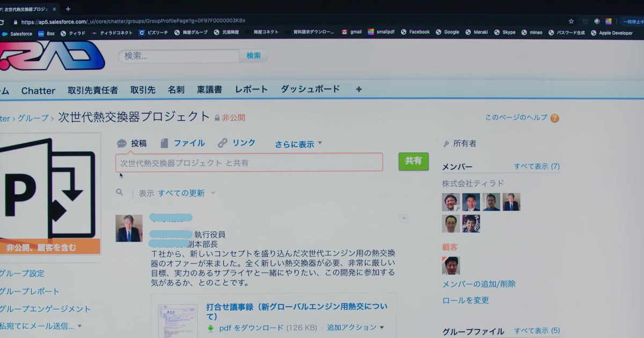
Task: Click the lock icon beside 非公開
Action: pos(217,118)
